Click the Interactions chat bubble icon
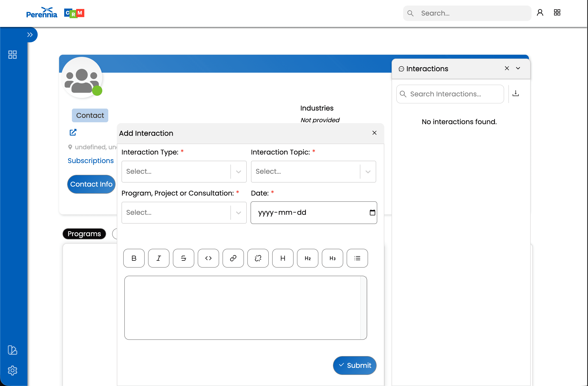This screenshot has height=386, width=588. 401,69
